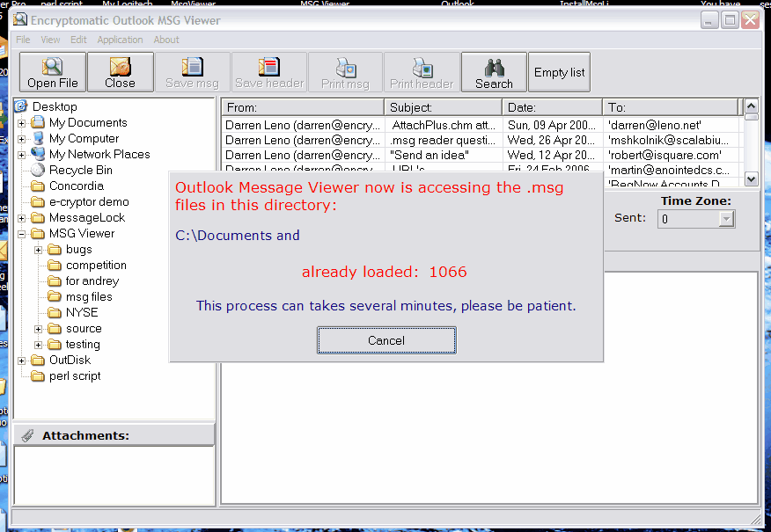The width and height of the screenshot is (771, 532).
Task: Select the competition folder icon
Action: tap(55, 266)
